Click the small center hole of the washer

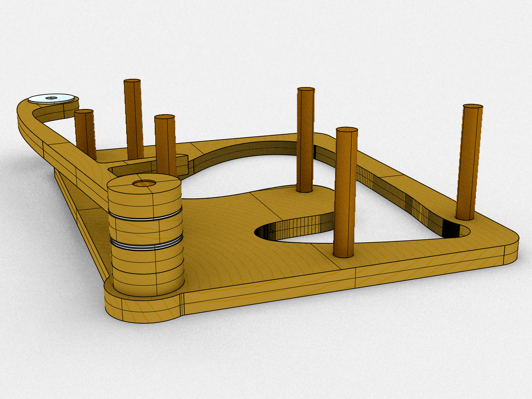click(x=51, y=98)
